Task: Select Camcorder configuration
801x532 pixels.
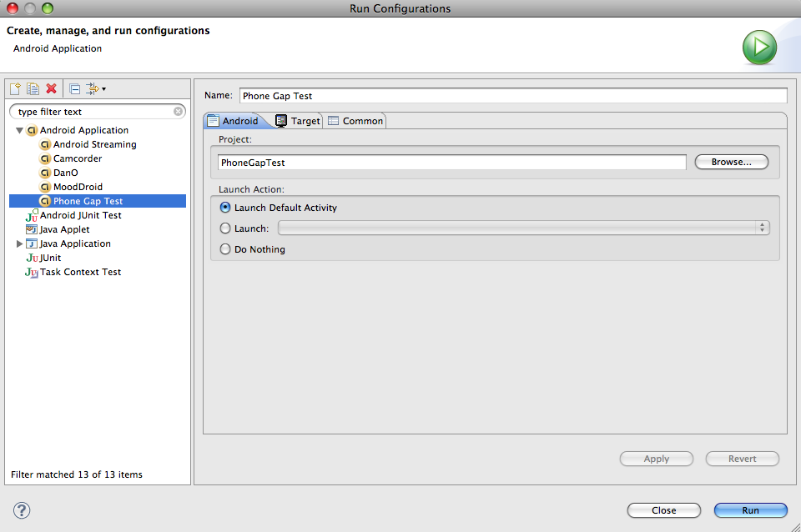Action: point(78,158)
